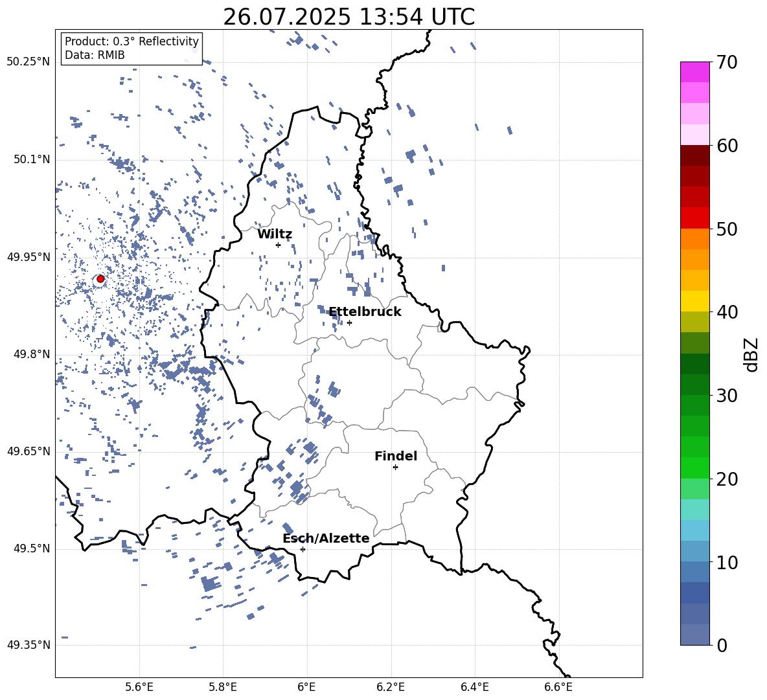Click the latitude label '49.35°N'
767x700 pixels.
pyautogui.click(x=29, y=645)
